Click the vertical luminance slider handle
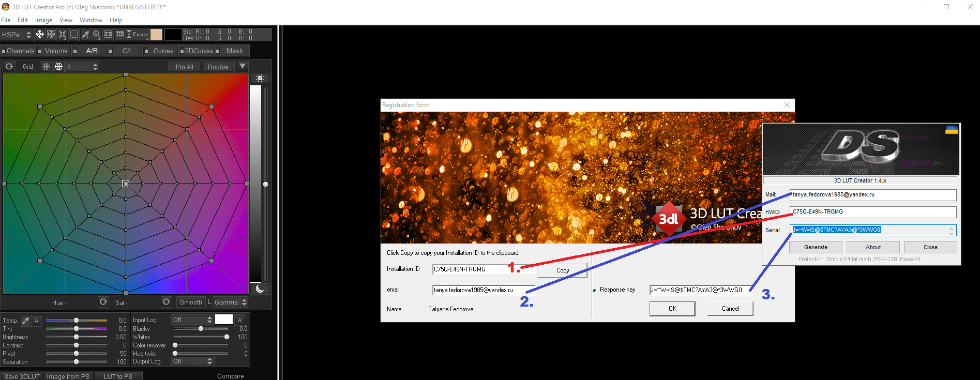The height and width of the screenshot is (380, 980). [265, 184]
